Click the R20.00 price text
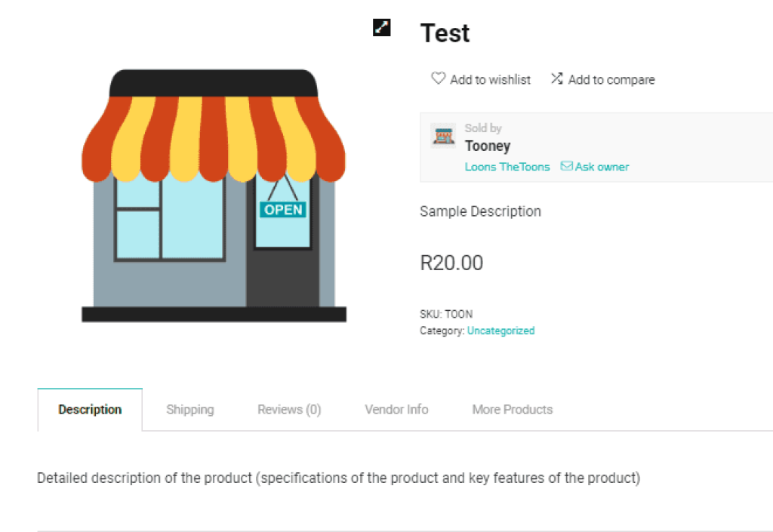The width and height of the screenshot is (773, 532). pyautogui.click(x=451, y=263)
